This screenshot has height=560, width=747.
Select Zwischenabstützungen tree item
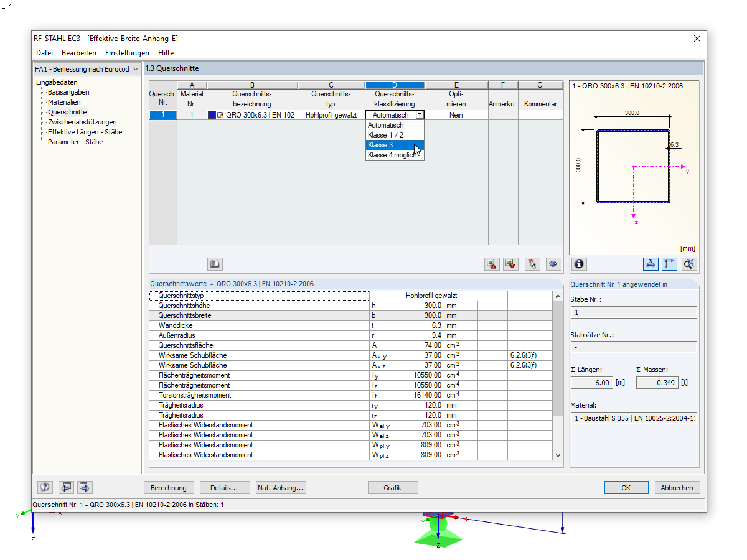click(82, 122)
